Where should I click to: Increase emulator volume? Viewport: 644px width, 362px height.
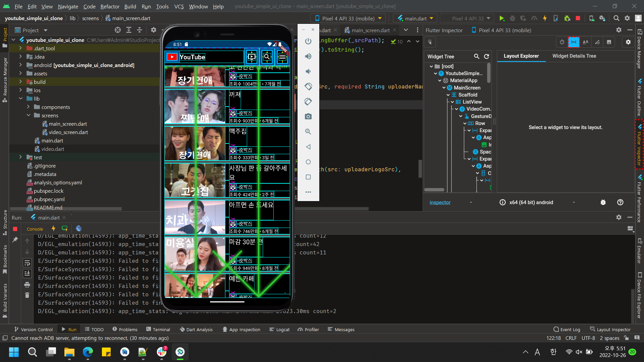[x=308, y=56]
